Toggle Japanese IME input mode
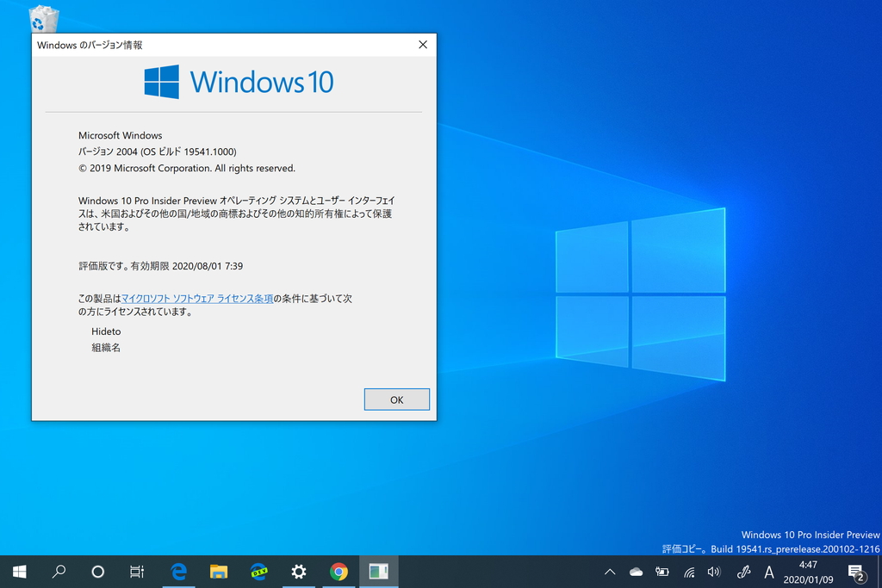The height and width of the screenshot is (588, 882). coord(769,572)
